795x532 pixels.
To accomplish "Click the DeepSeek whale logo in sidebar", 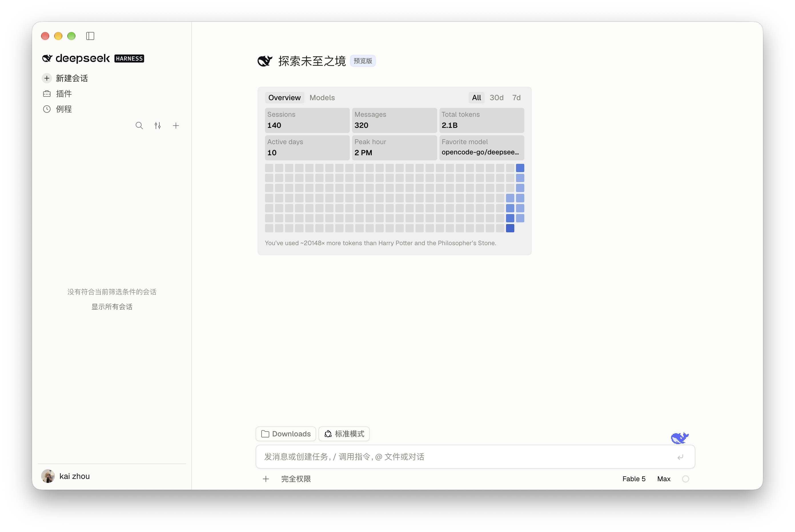I will click(47, 58).
